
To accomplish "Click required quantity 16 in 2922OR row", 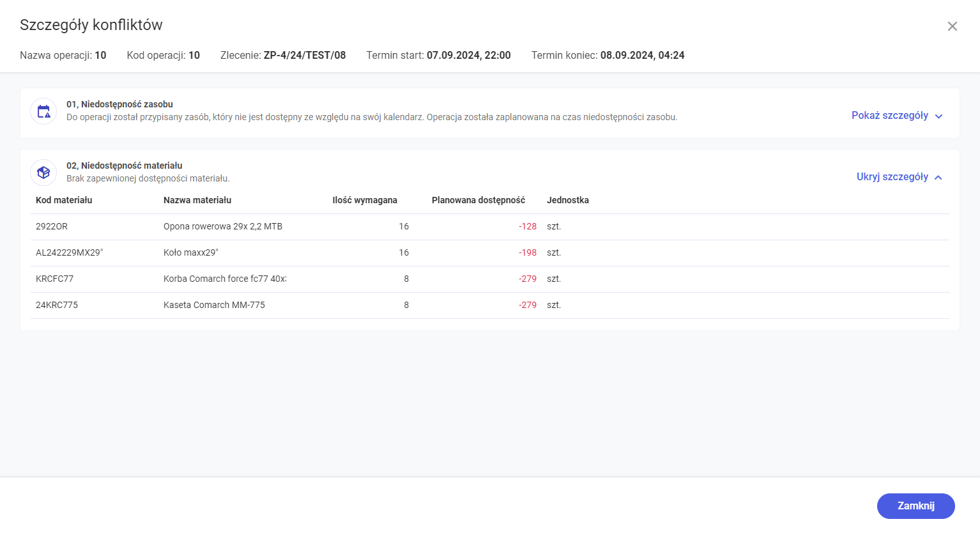I will pyautogui.click(x=404, y=226).
